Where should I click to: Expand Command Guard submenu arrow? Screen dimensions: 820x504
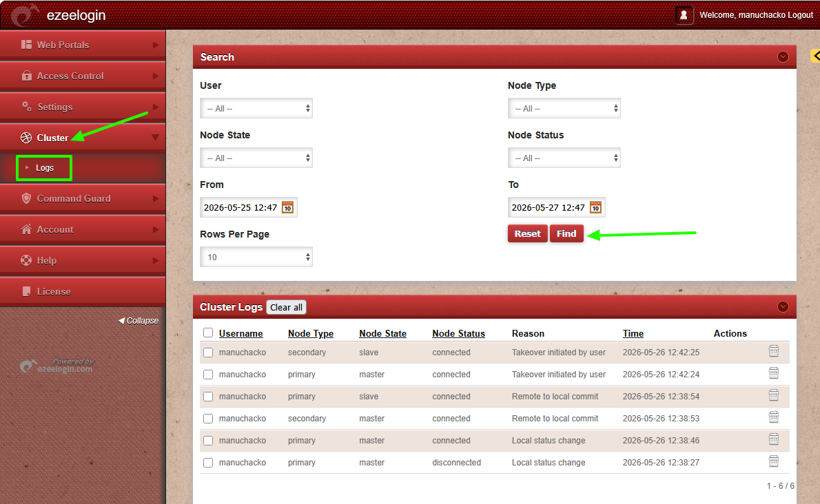coord(155,198)
